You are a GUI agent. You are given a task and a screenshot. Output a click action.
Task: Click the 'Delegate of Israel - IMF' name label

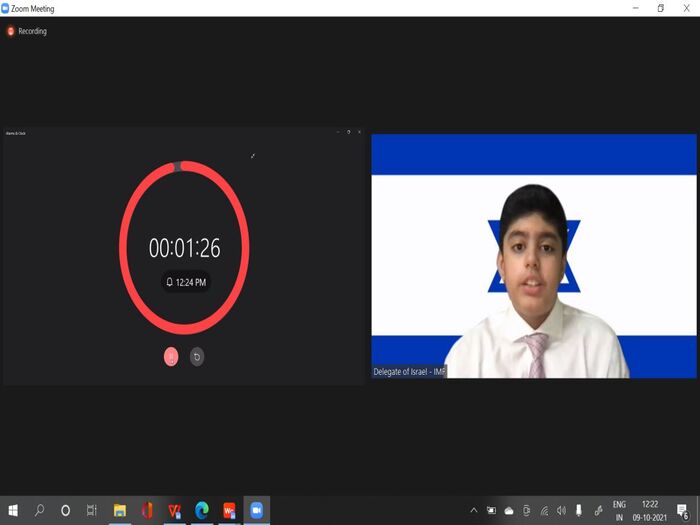[409, 371]
